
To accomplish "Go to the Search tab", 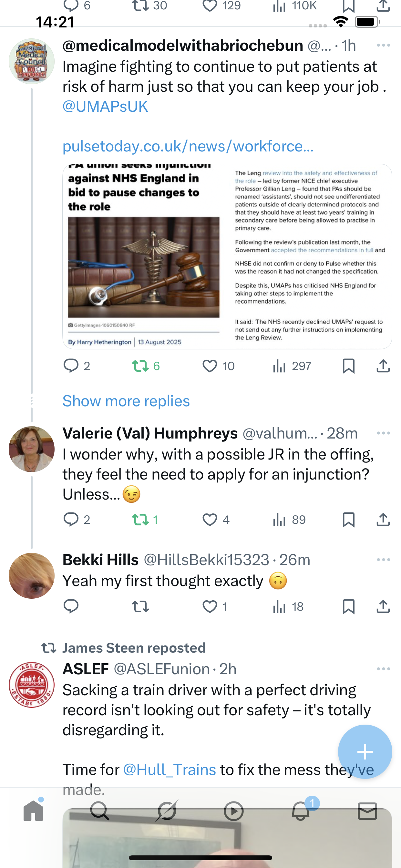I will pos(100,811).
